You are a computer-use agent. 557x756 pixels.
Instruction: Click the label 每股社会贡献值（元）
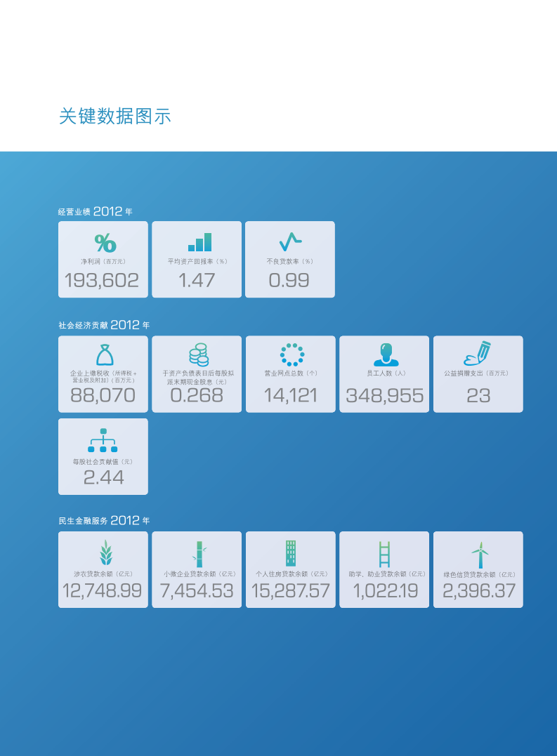[103, 462]
